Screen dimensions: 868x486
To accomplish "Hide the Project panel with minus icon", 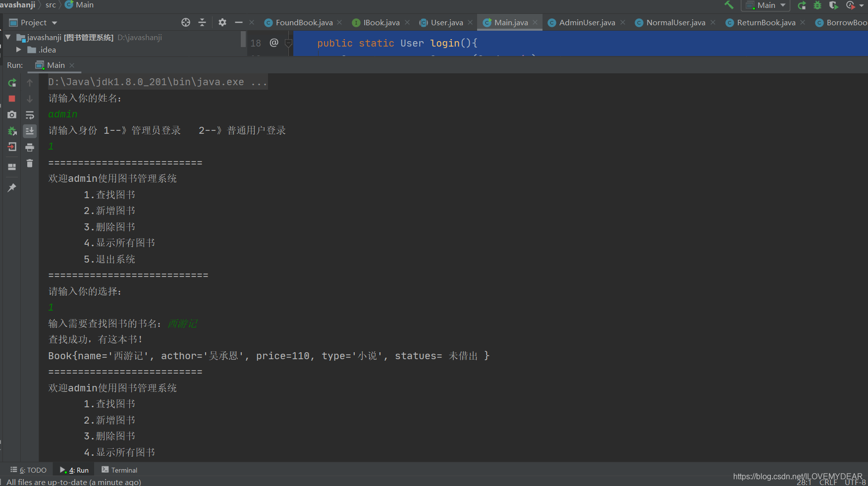I will [239, 22].
